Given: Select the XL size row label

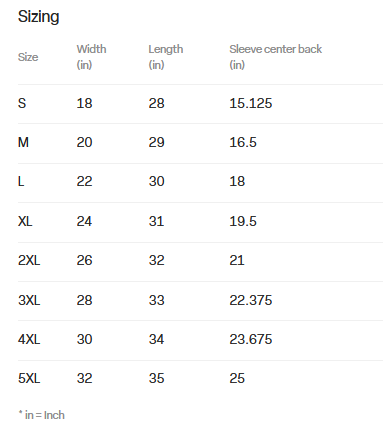Looking at the screenshot, I should pos(25,221).
